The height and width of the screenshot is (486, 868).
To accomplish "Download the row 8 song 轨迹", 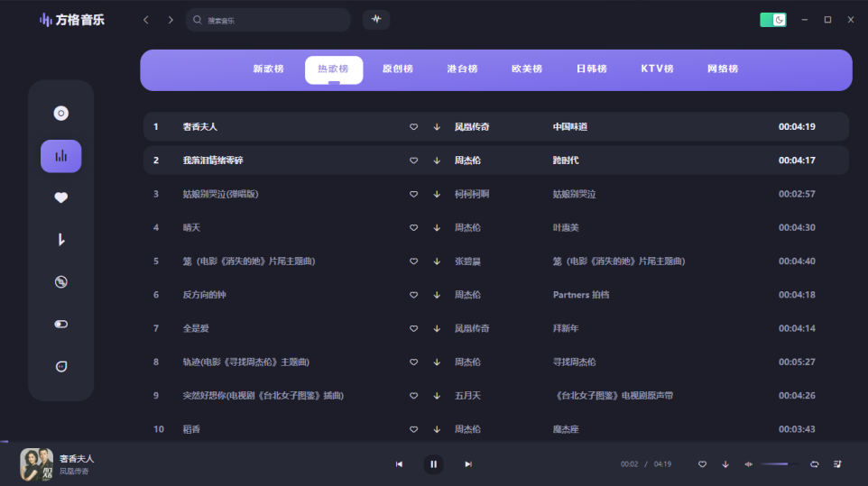I will coord(437,362).
